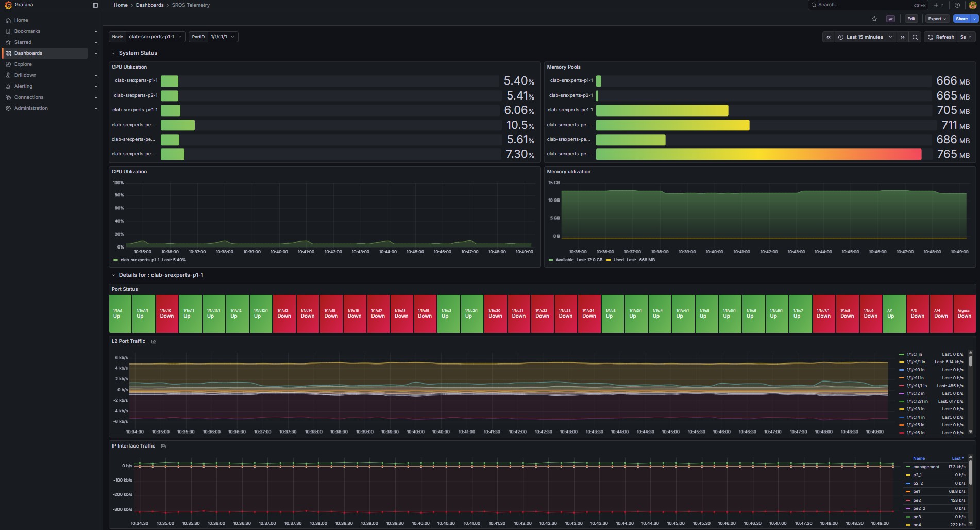Image resolution: width=980 pixels, height=530 pixels.
Task: Expand the Bookmarks section chevron
Action: [96, 31]
